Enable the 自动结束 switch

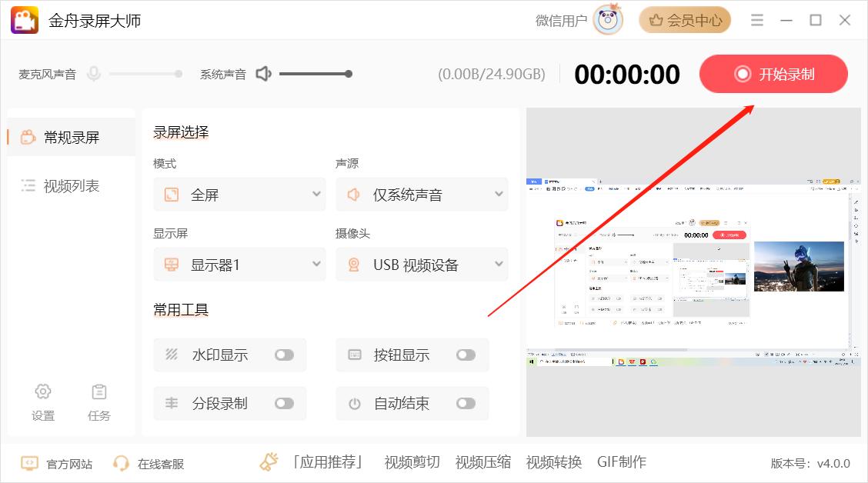[466, 403]
